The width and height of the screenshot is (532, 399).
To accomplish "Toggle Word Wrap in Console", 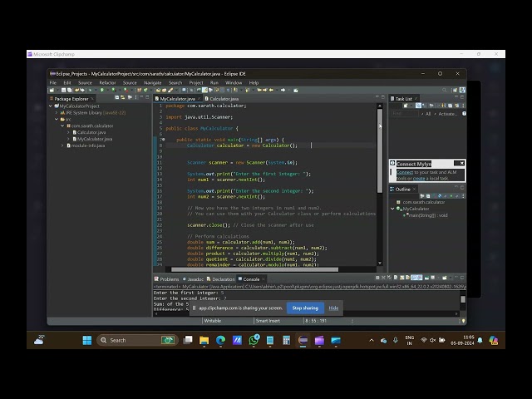I will coord(408,278).
